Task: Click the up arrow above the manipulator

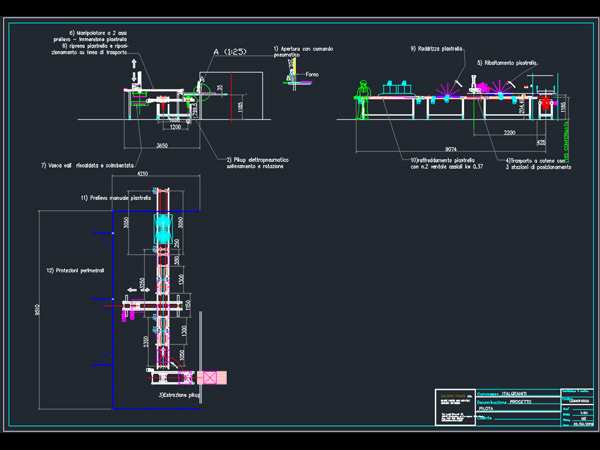Action: [x=134, y=64]
